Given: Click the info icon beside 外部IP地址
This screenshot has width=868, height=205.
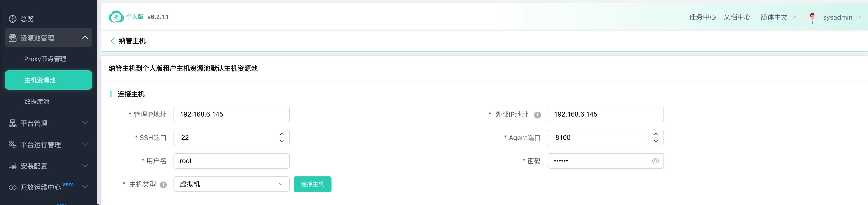Looking at the screenshot, I should click(x=537, y=115).
